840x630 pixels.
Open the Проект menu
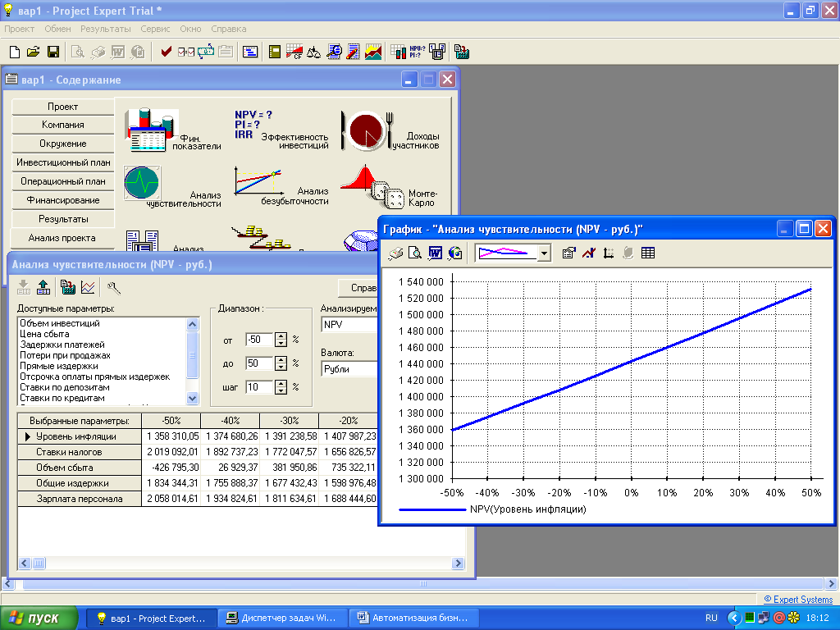[20, 29]
